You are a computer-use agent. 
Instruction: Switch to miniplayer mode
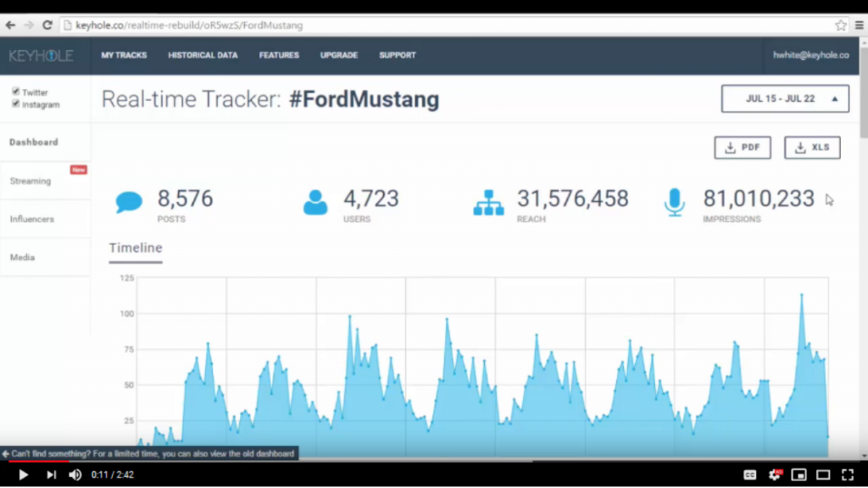pos(798,474)
